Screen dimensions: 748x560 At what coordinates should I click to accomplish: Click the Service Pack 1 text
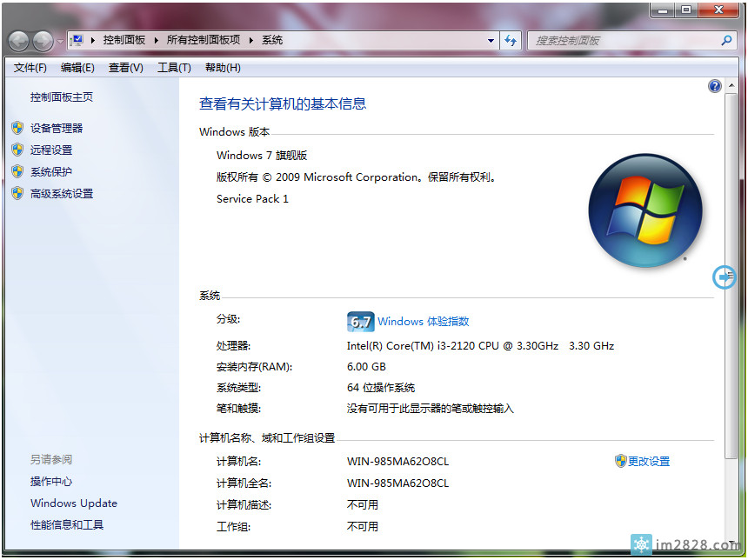[x=252, y=199]
